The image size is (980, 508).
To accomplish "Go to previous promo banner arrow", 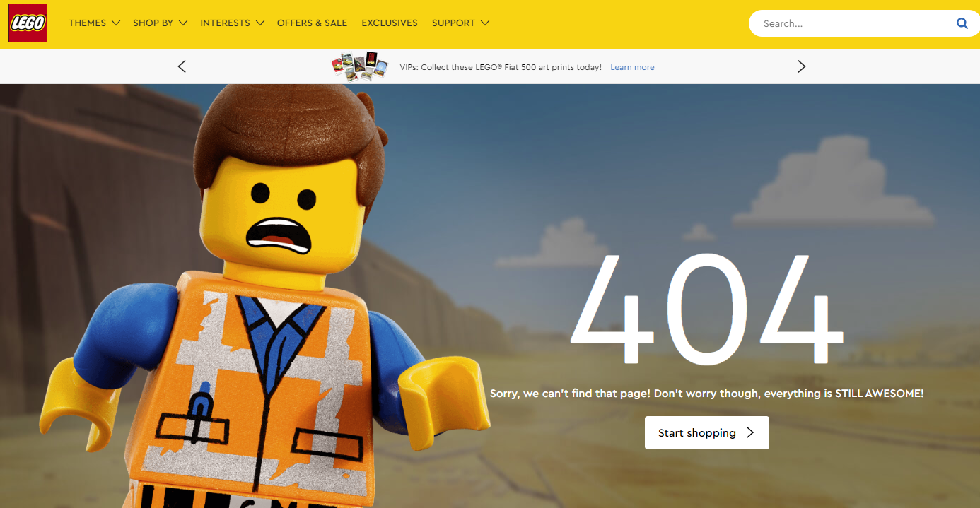I will (182, 66).
